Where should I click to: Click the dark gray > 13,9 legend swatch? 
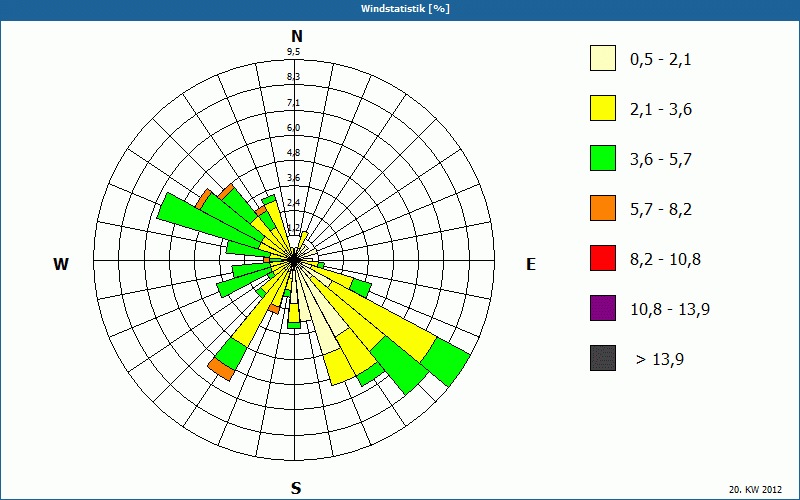point(603,358)
